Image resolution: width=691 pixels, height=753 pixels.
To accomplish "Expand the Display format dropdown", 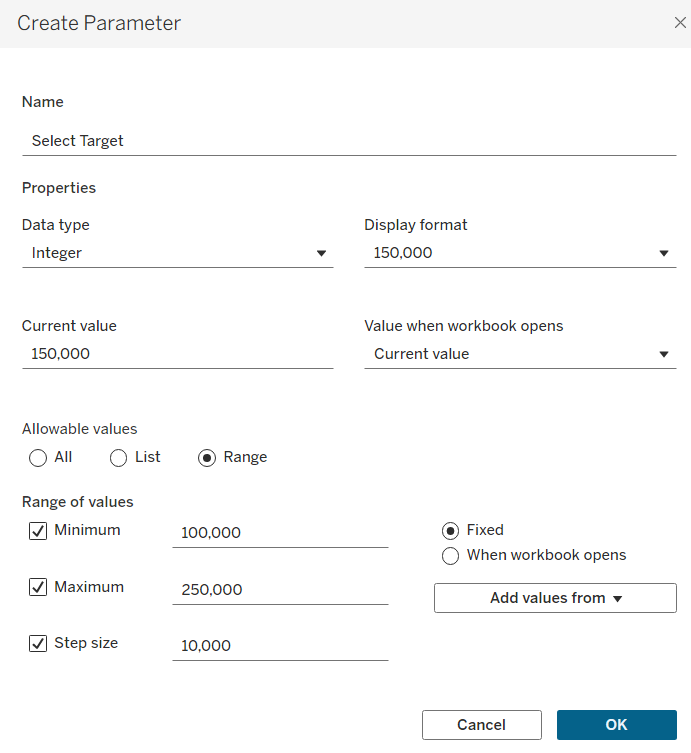I will click(x=519, y=253).
